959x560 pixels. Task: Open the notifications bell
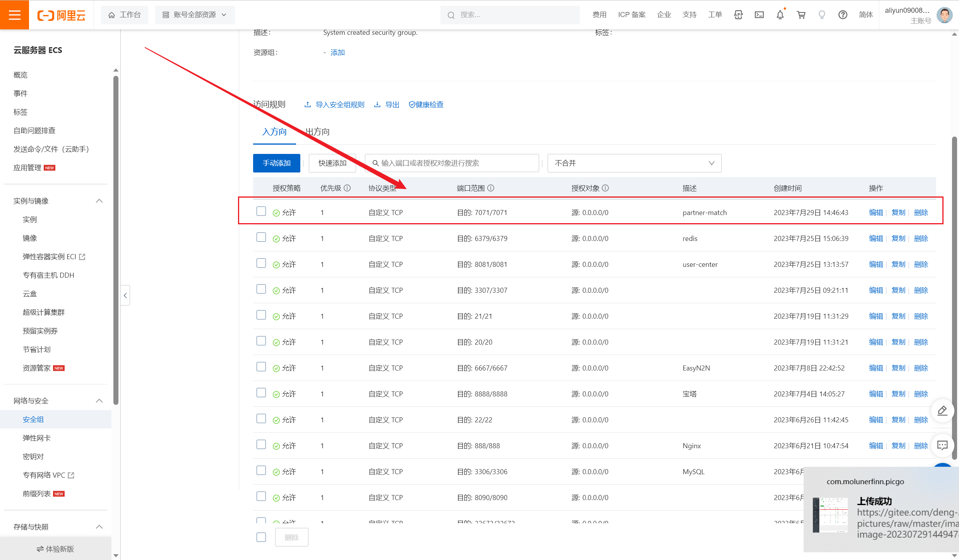[780, 15]
